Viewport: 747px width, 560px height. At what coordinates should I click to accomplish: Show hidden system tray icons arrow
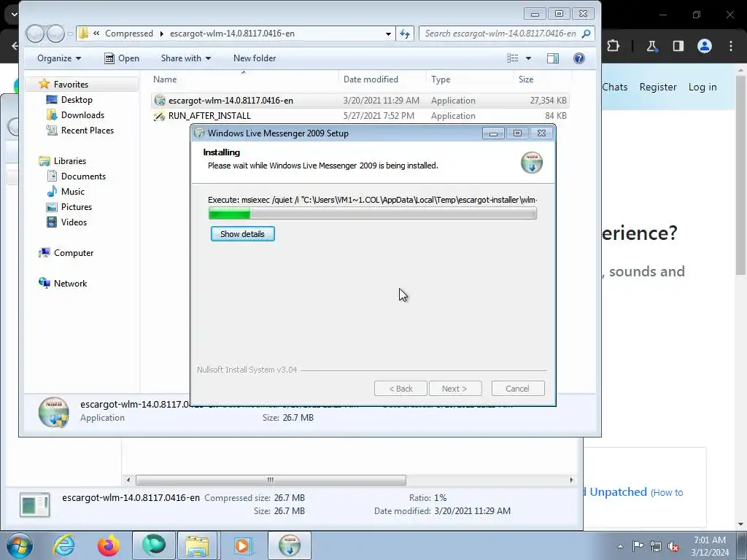click(620, 546)
